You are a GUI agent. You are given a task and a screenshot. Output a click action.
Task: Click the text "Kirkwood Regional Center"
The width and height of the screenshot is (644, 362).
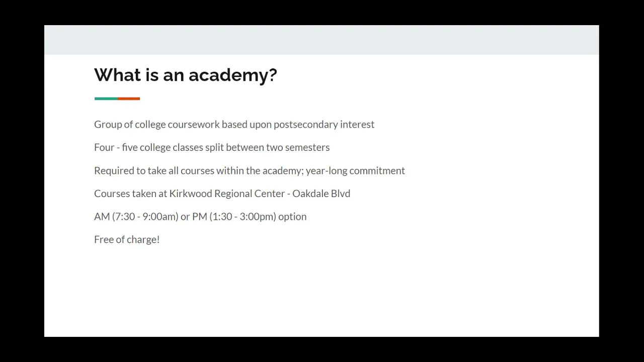[x=226, y=194]
